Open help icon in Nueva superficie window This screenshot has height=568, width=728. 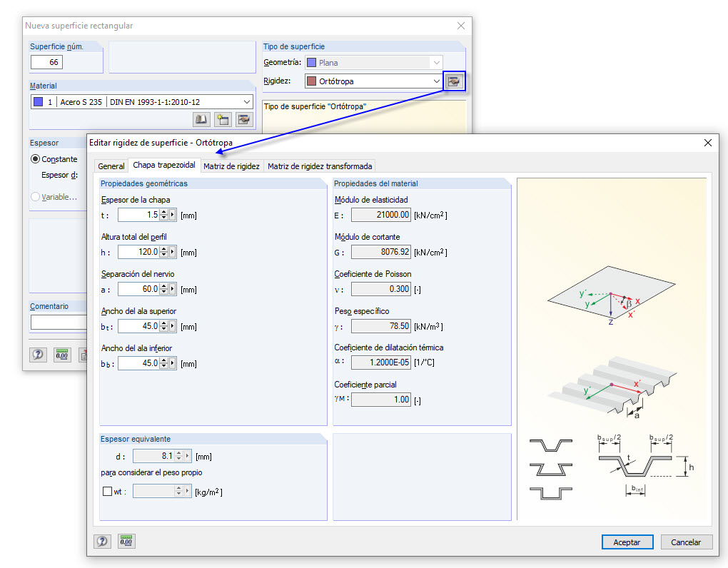pyautogui.click(x=38, y=355)
